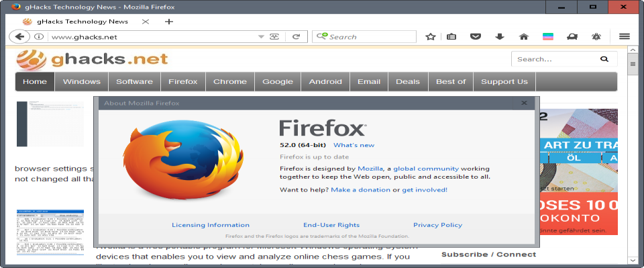Screen dimensions: 644x268
Task: Click the vertical scrollbar thumb
Action: tap(633, 64)
